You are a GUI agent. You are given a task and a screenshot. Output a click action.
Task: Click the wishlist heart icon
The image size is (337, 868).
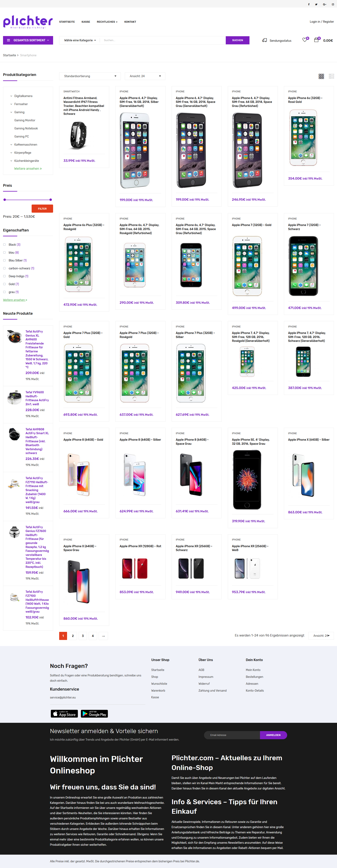click(305, 40)
